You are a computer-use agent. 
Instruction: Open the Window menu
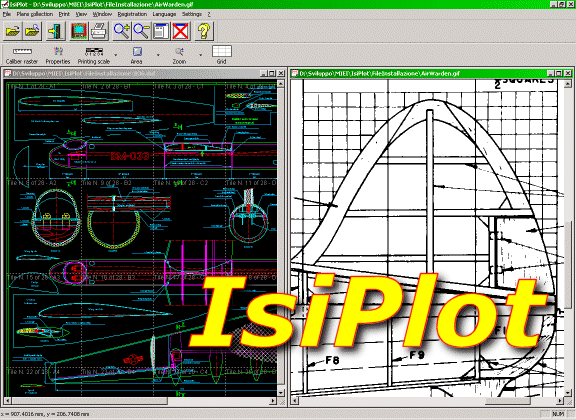(102, 14)
